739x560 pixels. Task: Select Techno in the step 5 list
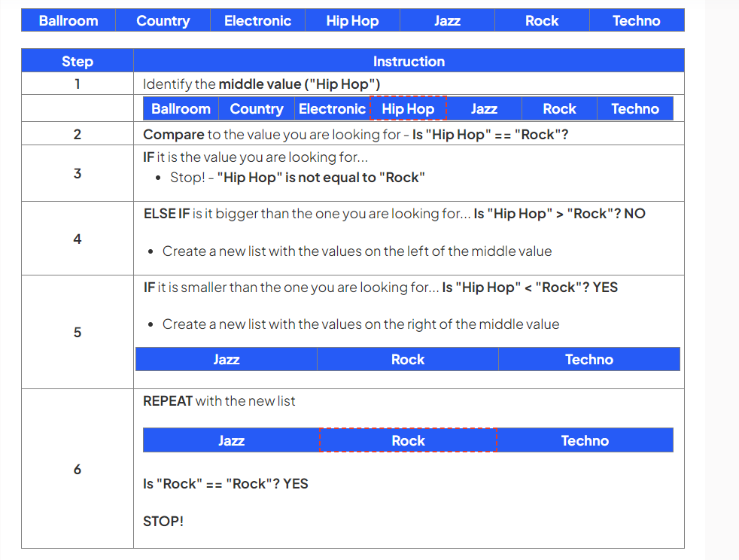click(x=588, y=359)
